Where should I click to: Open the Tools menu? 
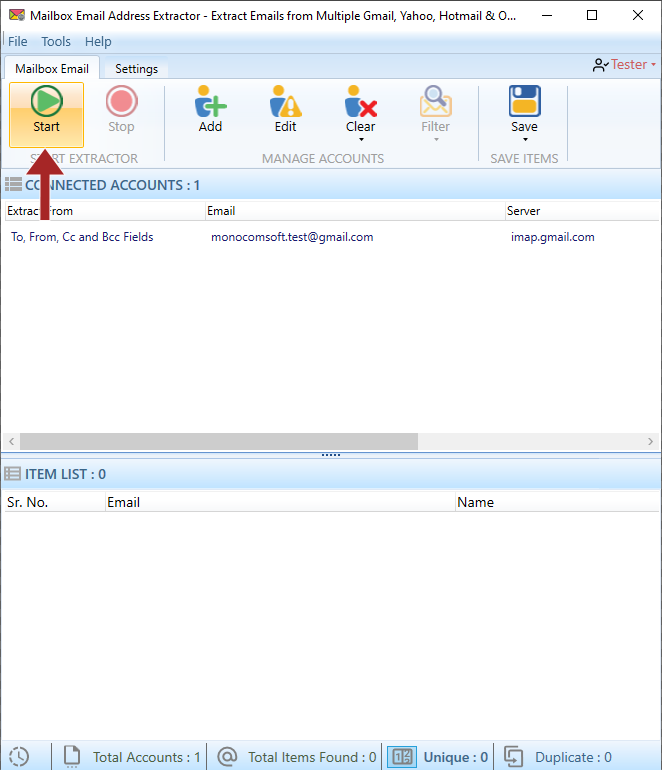(x=56, y=42)
